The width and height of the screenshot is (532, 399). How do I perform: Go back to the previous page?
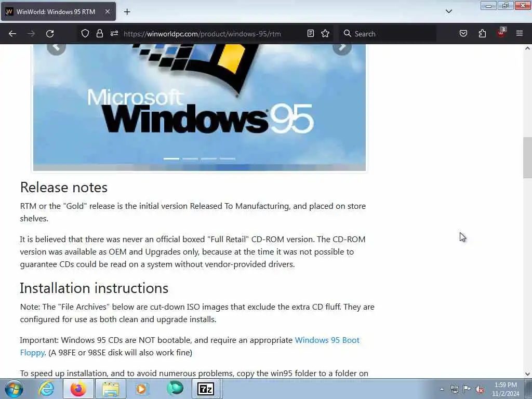(x=12, y=34)
